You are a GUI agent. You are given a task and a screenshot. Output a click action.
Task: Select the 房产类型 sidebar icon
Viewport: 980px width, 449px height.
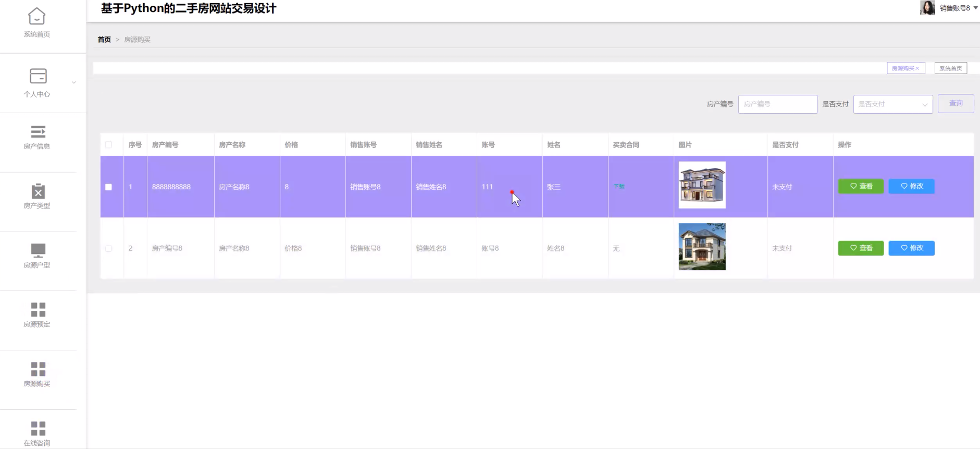[38, 191]
